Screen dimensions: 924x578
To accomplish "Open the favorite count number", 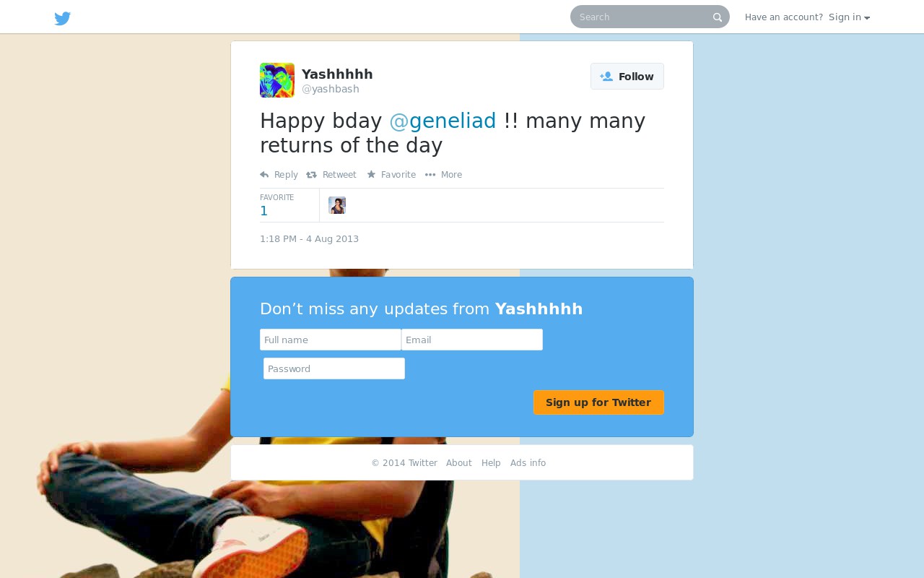I will tap(264, 211).
